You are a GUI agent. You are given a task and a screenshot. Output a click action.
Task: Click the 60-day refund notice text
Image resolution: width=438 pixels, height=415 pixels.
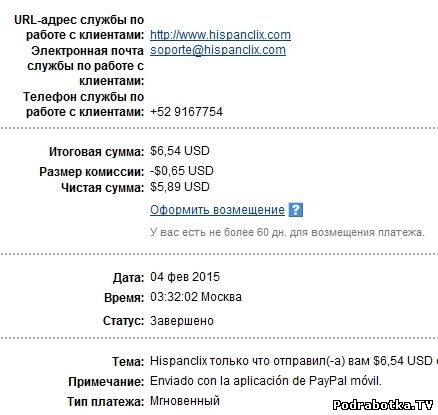click(x=287, y=232)
